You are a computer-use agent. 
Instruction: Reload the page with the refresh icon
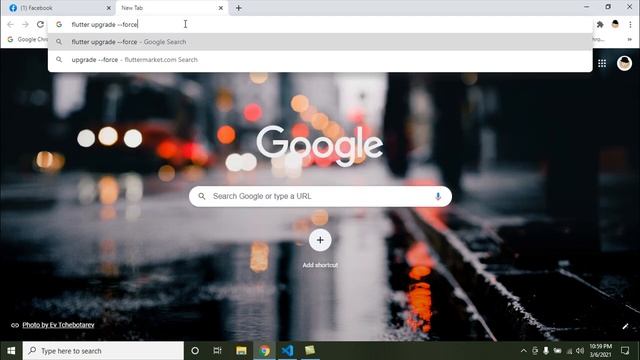coord(40,24)
